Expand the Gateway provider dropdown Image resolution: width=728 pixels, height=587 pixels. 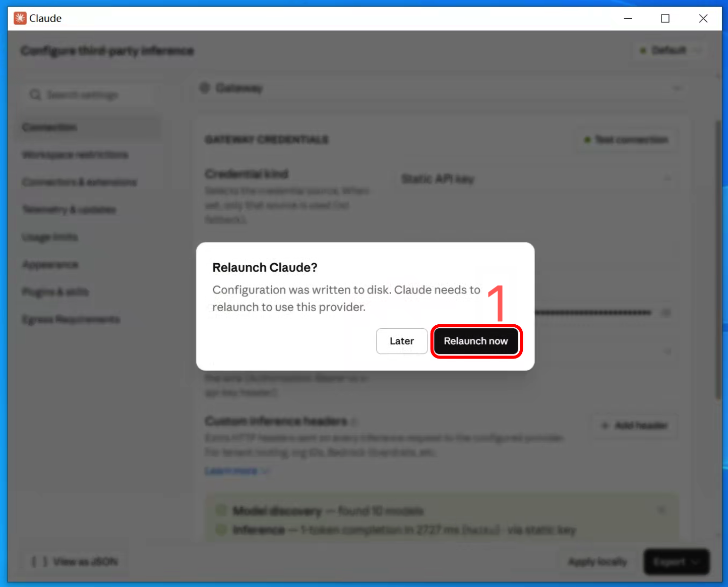click(x=441, y=88)
